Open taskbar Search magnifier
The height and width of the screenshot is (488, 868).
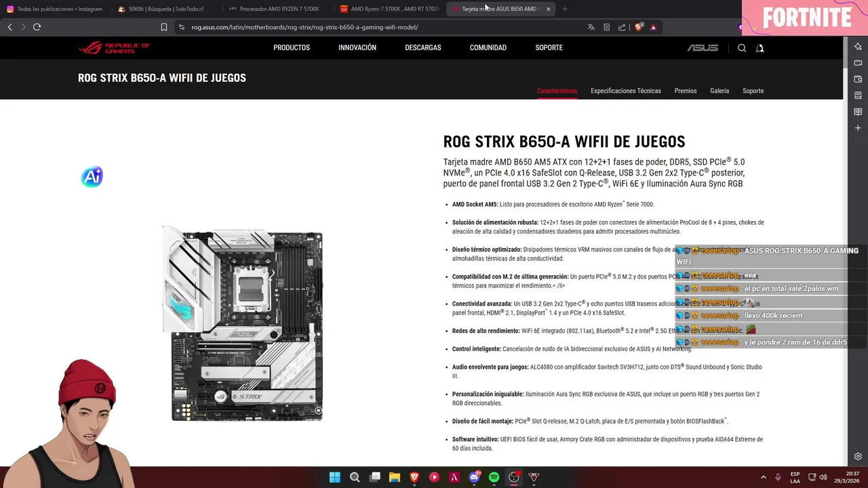click(355, 477)
